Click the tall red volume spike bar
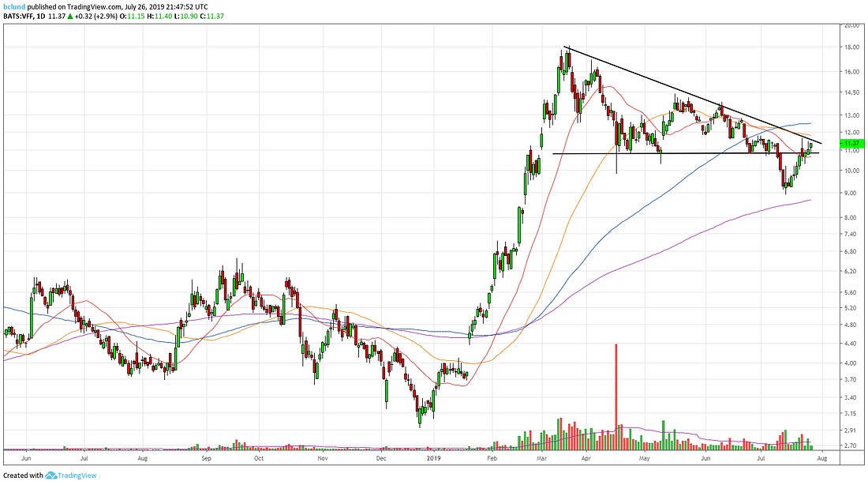This screenshot has height=485, width=868. click(616, 395)
